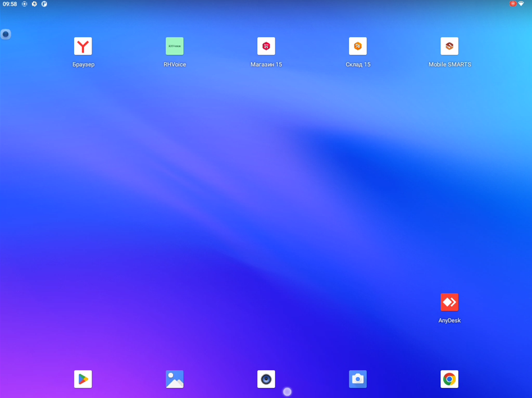Viewport: 532px width, 398px height.
Task: Open the Yandex Браузер app
Action: click(x=83, y=47)
